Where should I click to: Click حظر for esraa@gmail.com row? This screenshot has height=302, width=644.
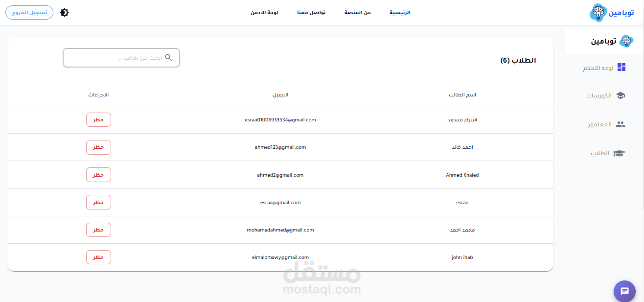point(98,202)
